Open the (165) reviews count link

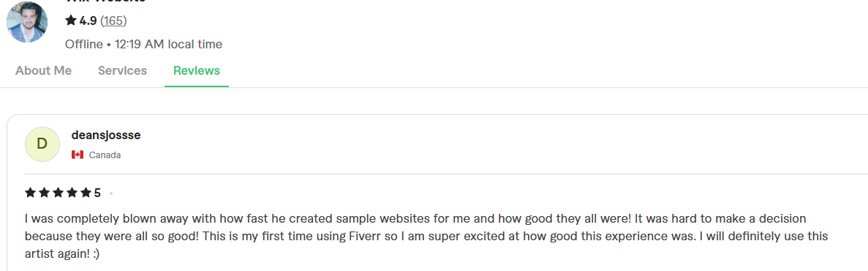click(113, 21)
